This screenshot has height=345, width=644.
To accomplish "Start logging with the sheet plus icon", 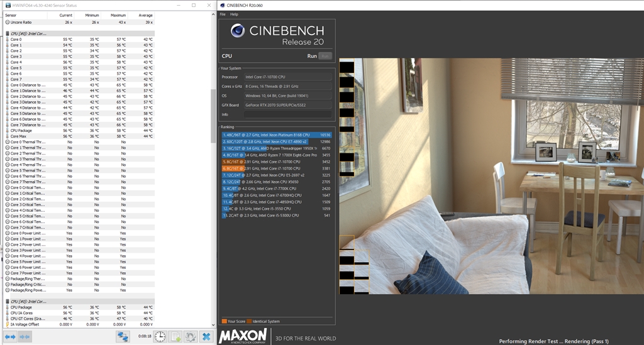I will point(176,337).
